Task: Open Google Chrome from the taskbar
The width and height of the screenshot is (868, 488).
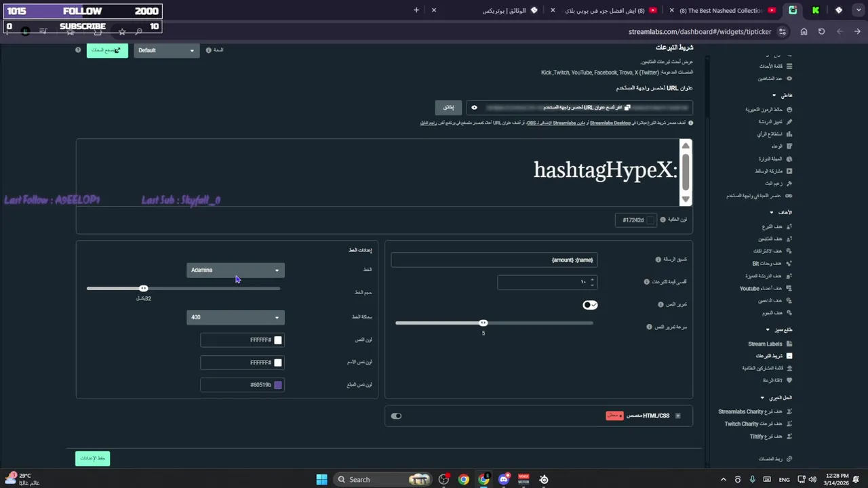Action: [463, 479]
